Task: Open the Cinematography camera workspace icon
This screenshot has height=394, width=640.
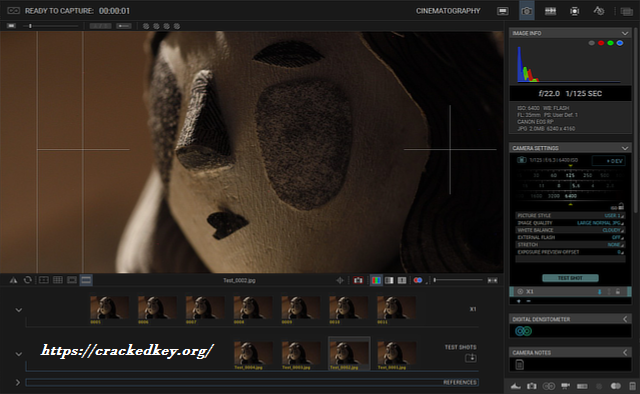Action: tap(527, 11)
